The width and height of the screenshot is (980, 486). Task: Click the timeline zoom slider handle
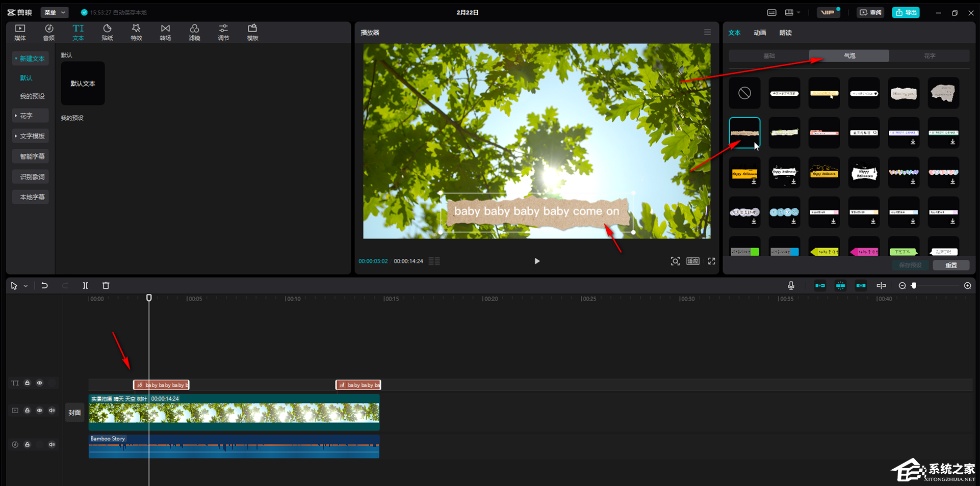(x=914, y=286)
